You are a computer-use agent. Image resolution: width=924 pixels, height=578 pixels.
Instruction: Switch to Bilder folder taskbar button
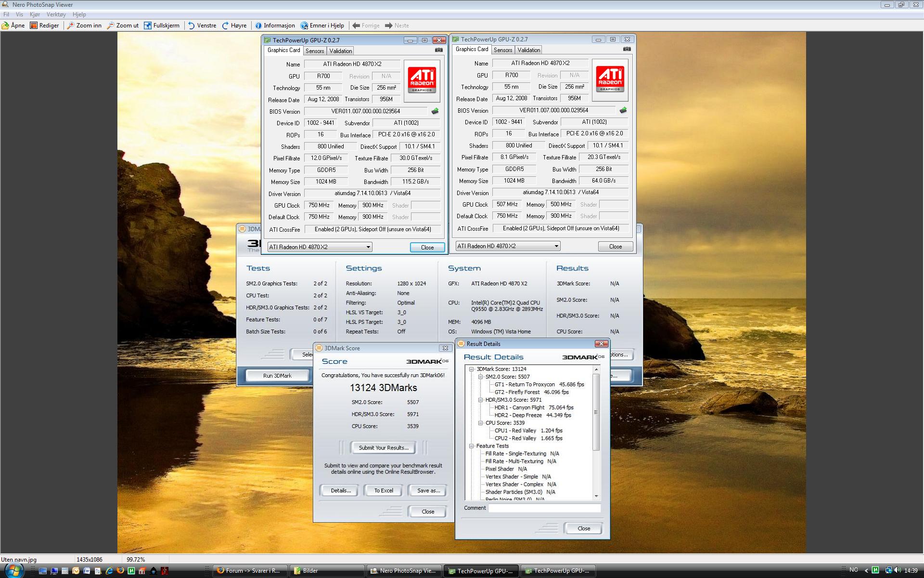click(x=327, y=571)
